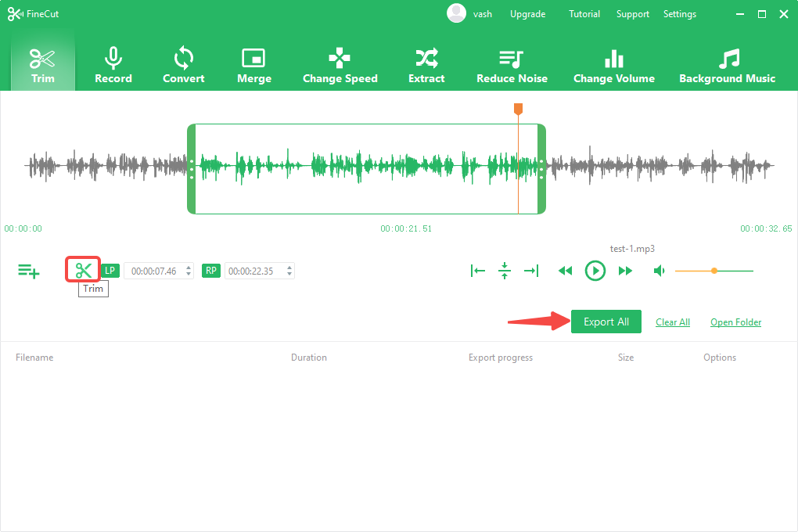Click the fast forward button
The image size is (798, 532).
625,271
